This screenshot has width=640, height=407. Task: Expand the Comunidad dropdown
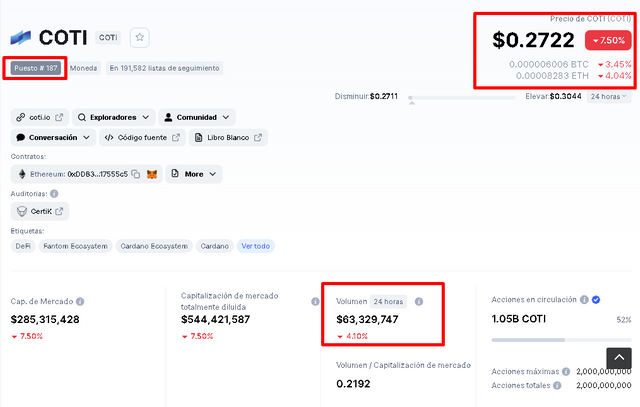coord(197,117)
